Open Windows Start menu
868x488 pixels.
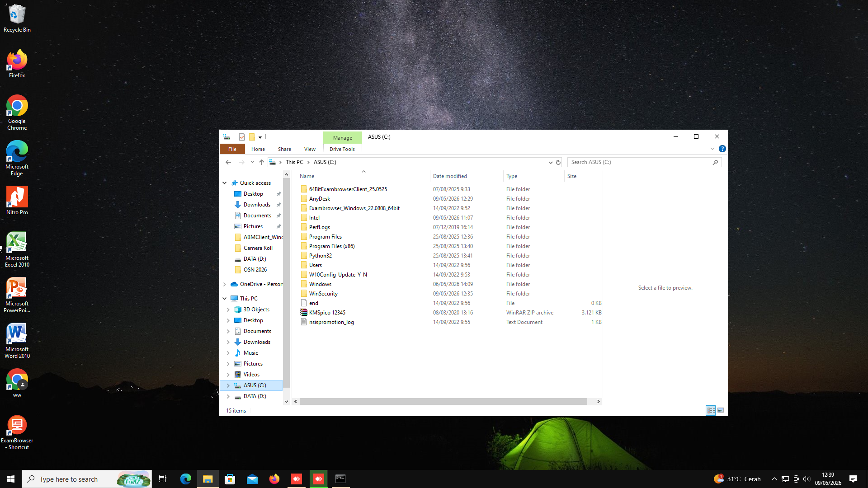click(x=11, y=479)
